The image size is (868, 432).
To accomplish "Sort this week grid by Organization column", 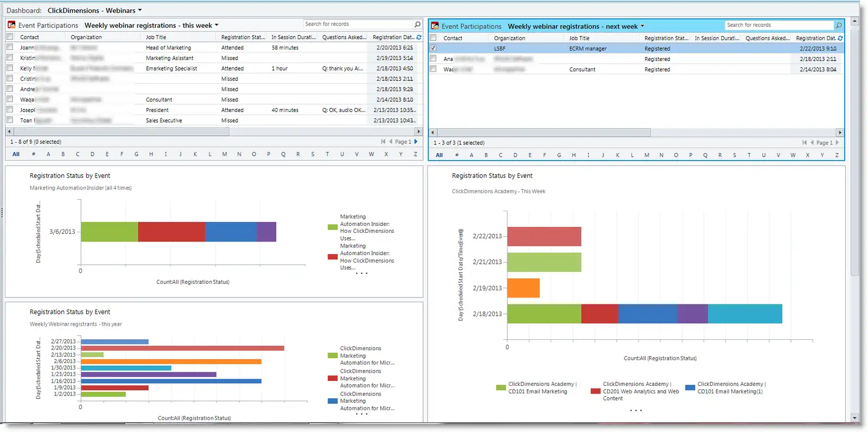I will [86, 37].
